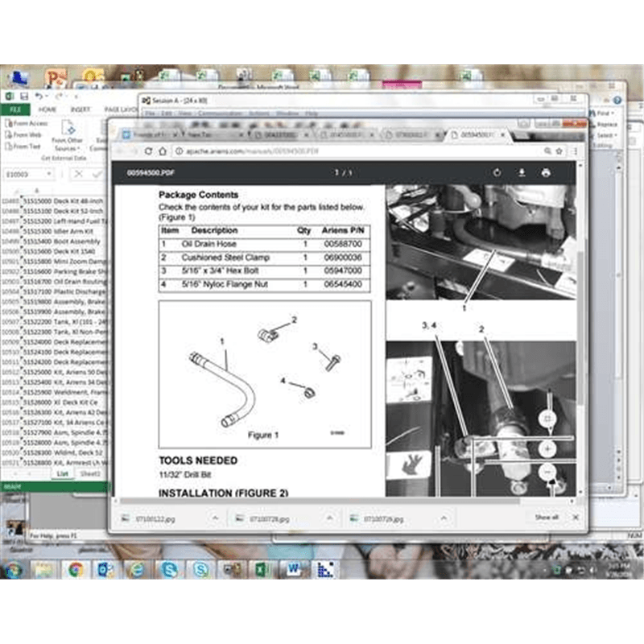The width and height of the screenshot is (644, 644).
Task: Download the PDF from the viewer toolbar
Action: (x=522, y=172)
